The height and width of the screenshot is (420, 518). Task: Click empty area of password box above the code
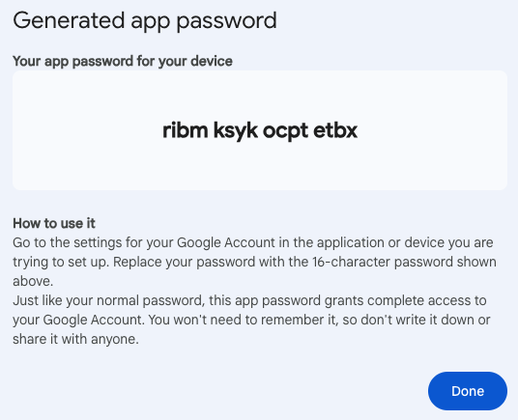pyautogui.click(x=260, y=94)
